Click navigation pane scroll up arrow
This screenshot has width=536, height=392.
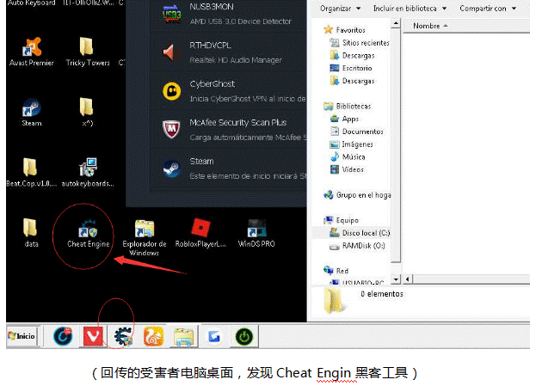(396, 23)
